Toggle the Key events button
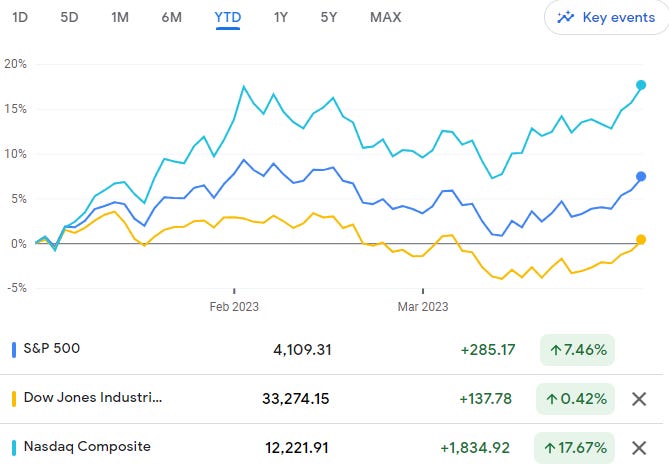Screen dimensions: 669x470 click(x=606, y=17)
